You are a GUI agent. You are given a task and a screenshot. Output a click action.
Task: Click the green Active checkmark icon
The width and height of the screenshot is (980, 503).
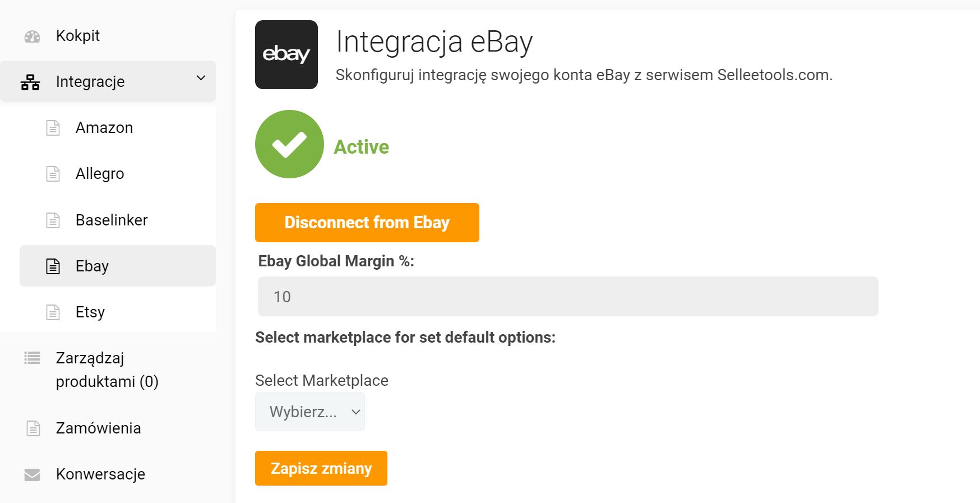tap(289, 144)
